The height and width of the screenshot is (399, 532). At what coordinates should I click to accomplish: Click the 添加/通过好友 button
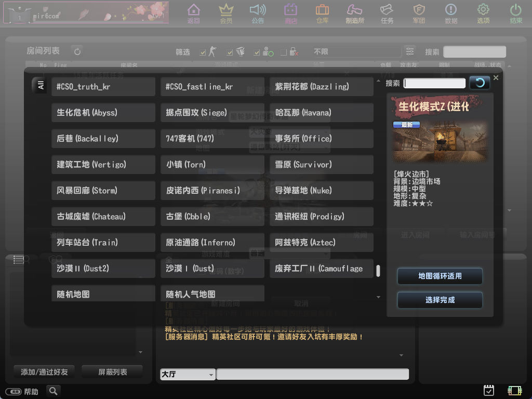pyautogui.click(x=44, y=372)
